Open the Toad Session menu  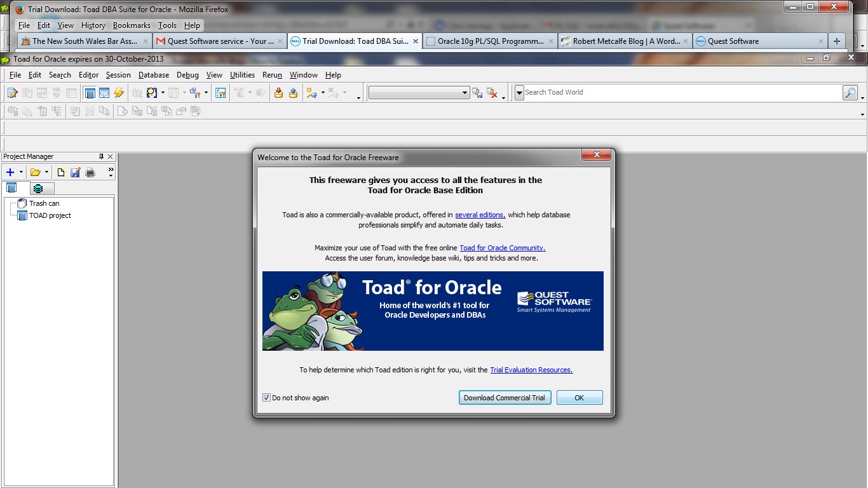(118, 75)
